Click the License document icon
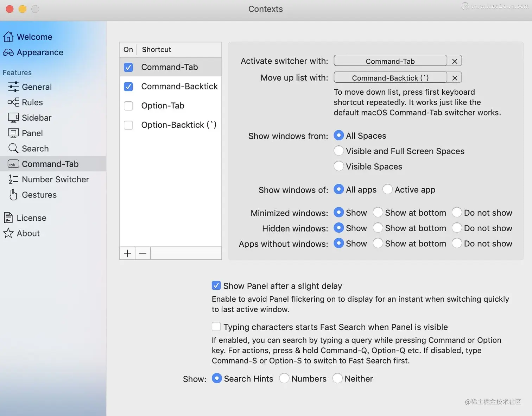532x416 pixels. coord(8,218)
